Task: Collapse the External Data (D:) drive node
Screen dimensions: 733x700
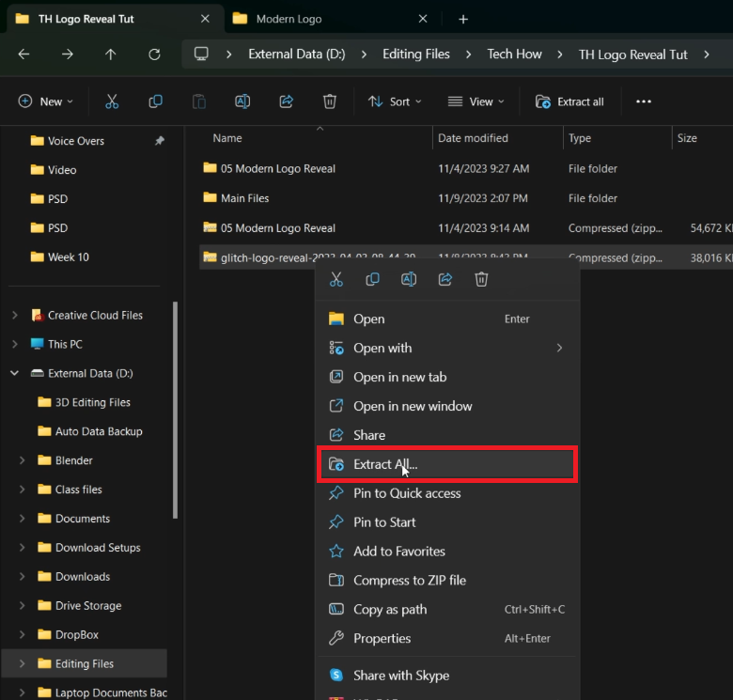Action: (14, 373)
